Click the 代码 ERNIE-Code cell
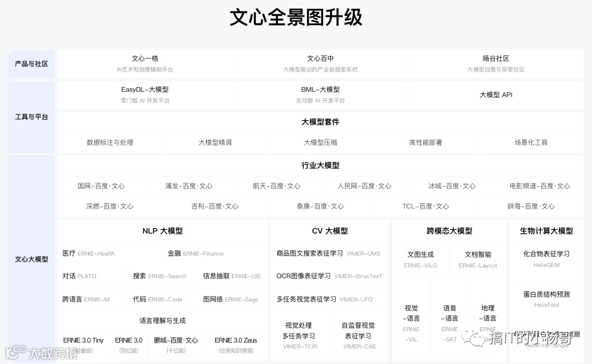 point(162,299)
